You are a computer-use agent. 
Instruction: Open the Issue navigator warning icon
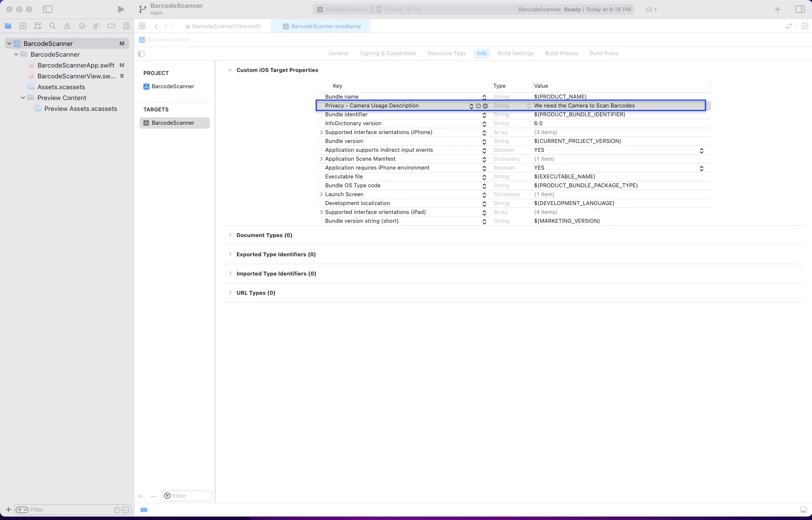[x=67, y=26]
